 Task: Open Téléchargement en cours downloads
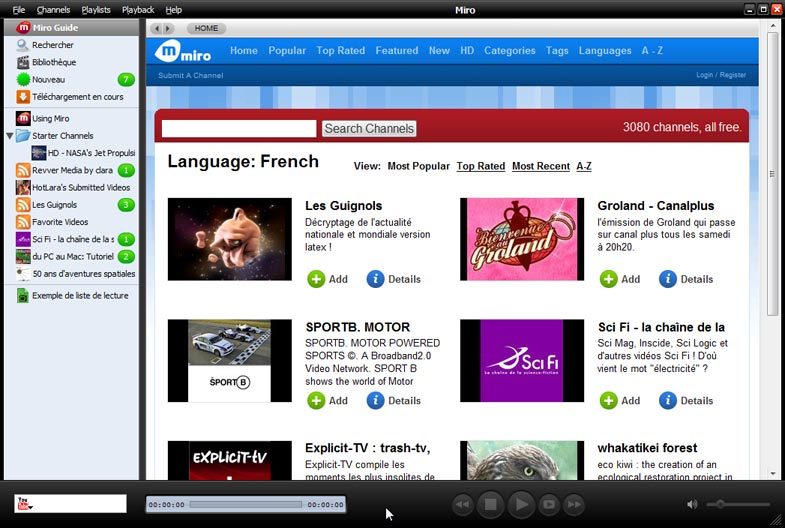[76, 97]
